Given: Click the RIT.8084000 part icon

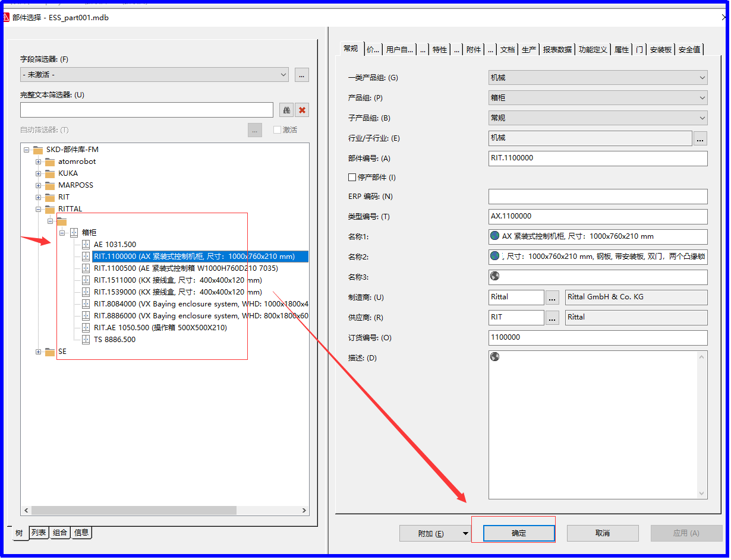Looking at the screenshot, I should [x=86, y=304].
